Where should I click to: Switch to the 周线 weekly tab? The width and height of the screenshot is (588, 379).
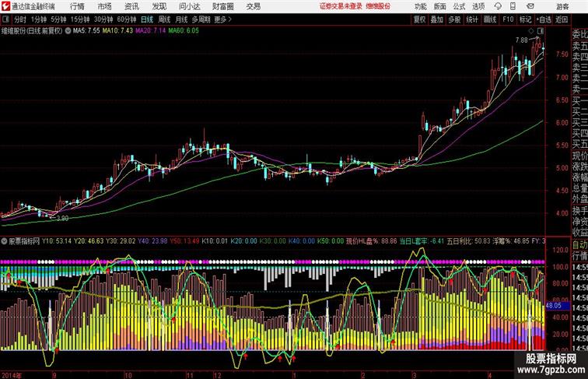point(164,19)
